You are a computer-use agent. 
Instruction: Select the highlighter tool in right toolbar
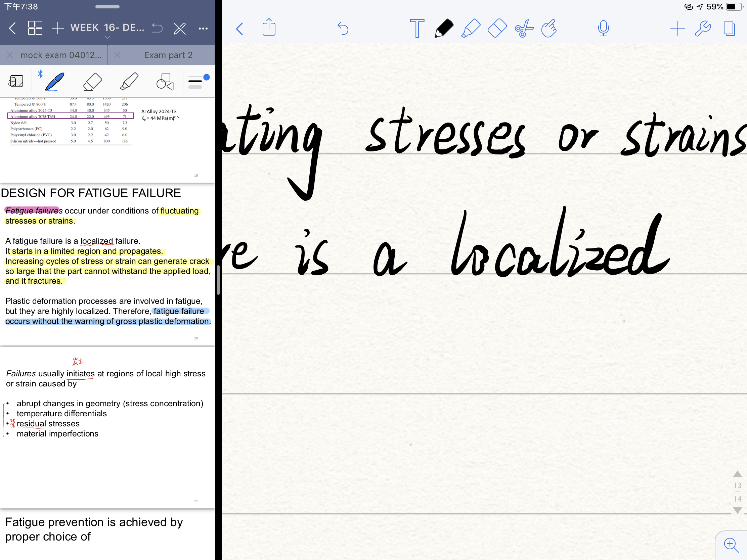pos(471,28)
